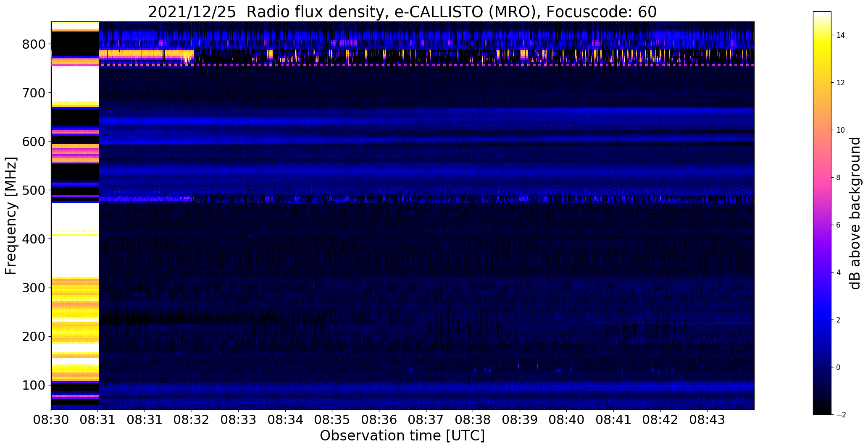Viewport: 868px width, 448px height.
Task: Click the saturated white block at 08:30 near 400 MHz
Action: click(x=75, y=239)
